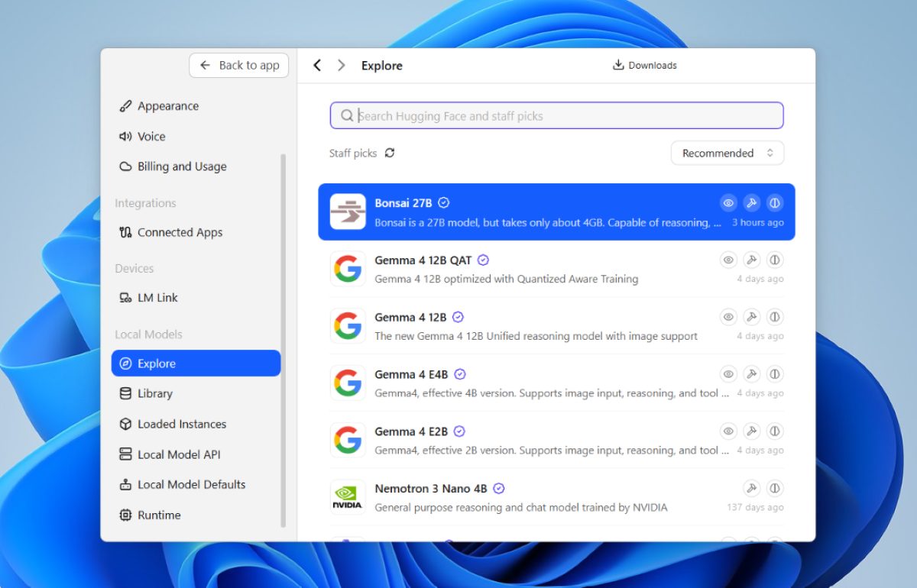Click the vision eye icon on Gemma 4 12B QAT

(729, 260)
